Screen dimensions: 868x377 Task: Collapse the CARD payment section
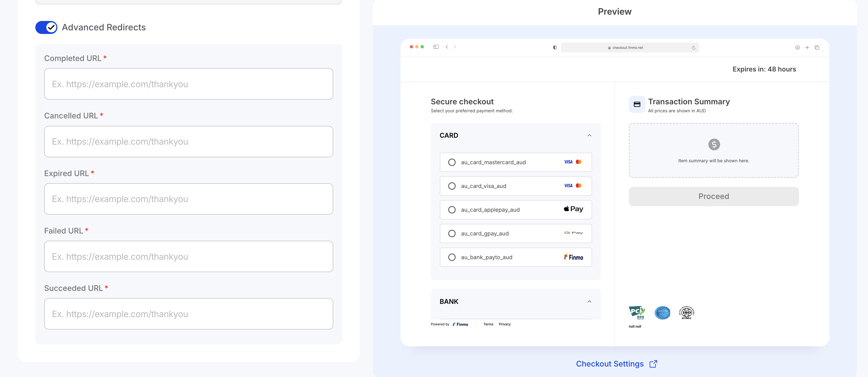pos(589,136)
